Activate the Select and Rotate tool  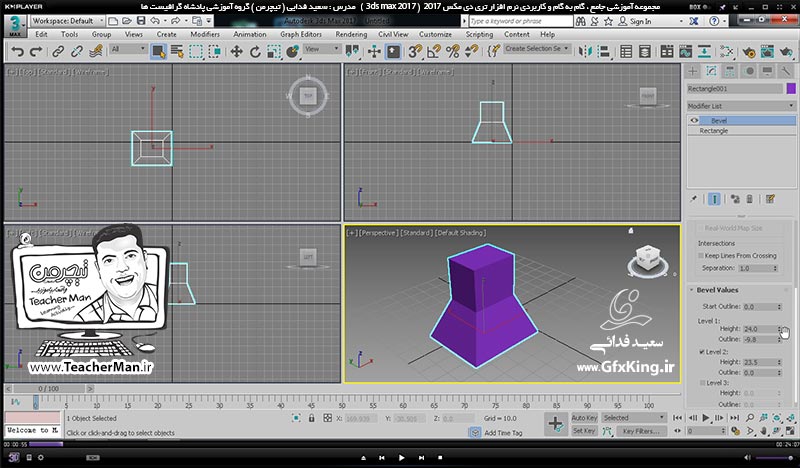255,52
